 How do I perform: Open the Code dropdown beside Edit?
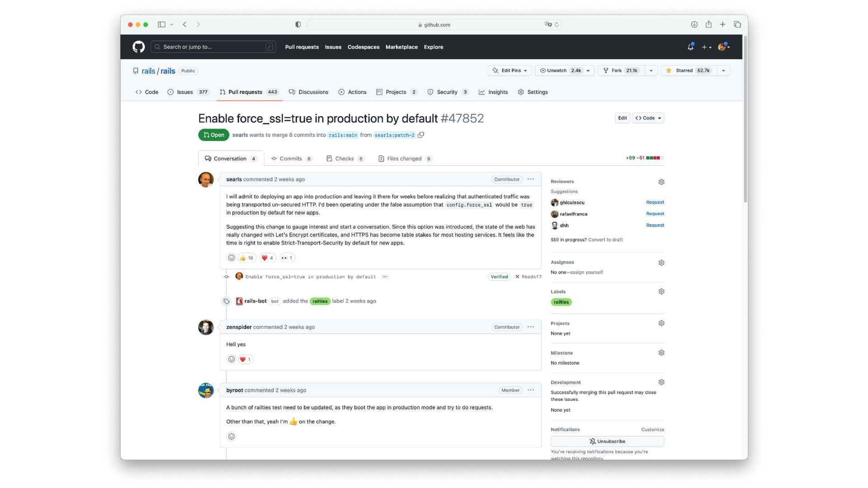(x=648, y=118)
